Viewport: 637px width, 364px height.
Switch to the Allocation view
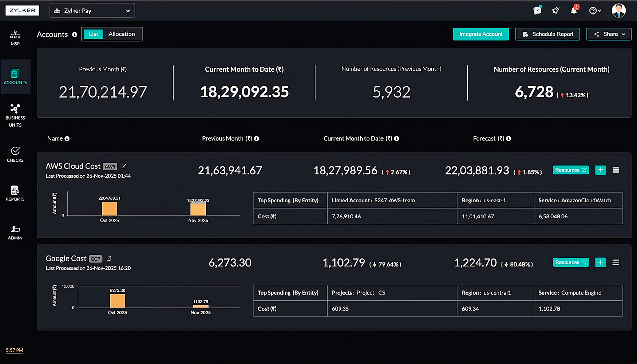(122, 34)
